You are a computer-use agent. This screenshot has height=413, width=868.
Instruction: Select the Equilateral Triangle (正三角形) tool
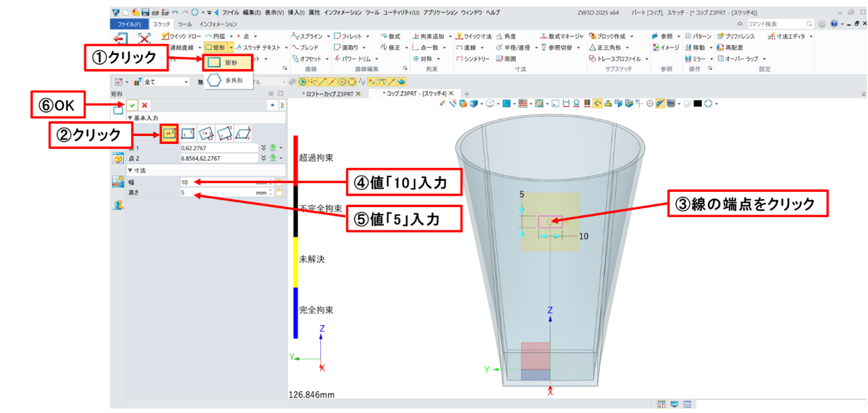click(605, 47)
